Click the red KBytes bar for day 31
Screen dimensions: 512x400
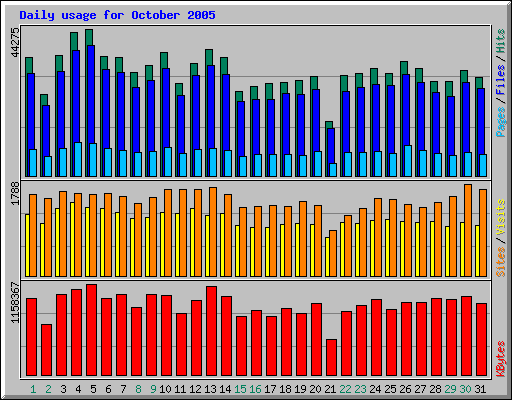pos(482,340)
